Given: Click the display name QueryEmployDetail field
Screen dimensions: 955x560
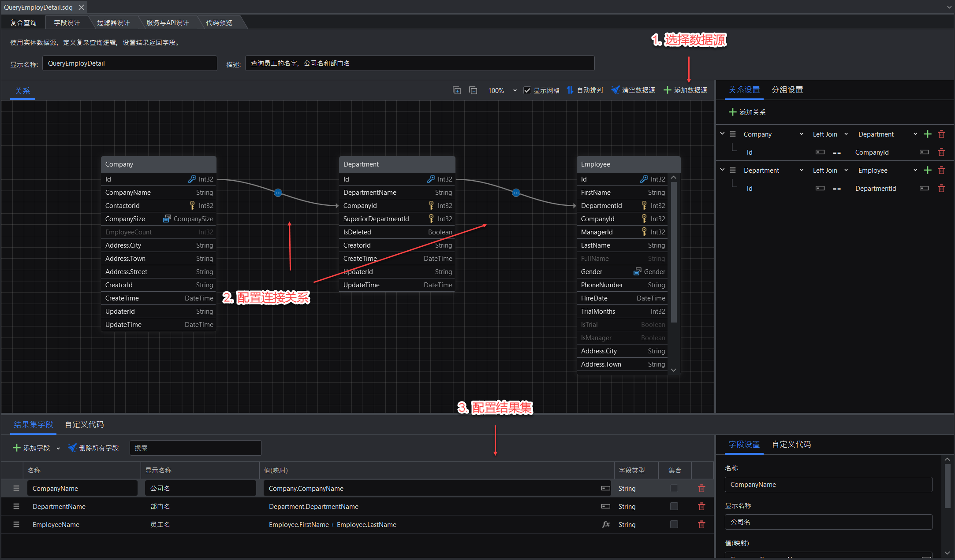Looking at the screenshot, I should pyautogui.click(x=130, y=63).
